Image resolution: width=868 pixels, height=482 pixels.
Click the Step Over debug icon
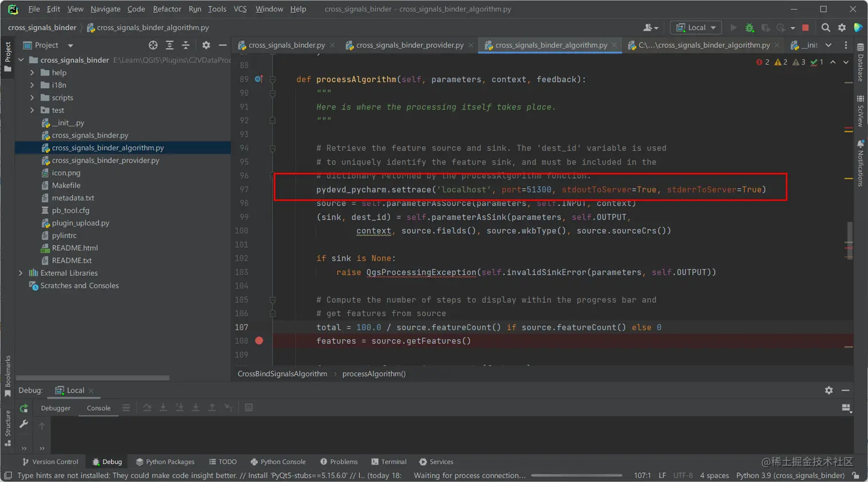point(147,408)
